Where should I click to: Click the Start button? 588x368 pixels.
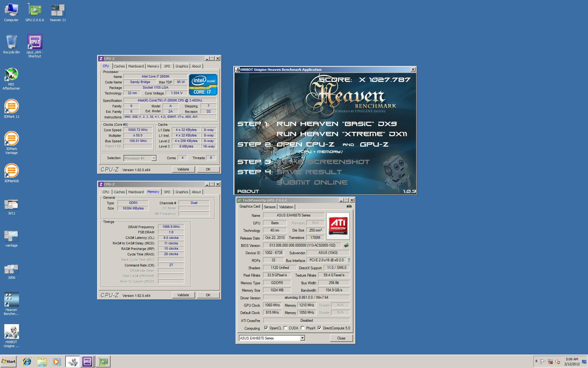(x=9, y=362)
